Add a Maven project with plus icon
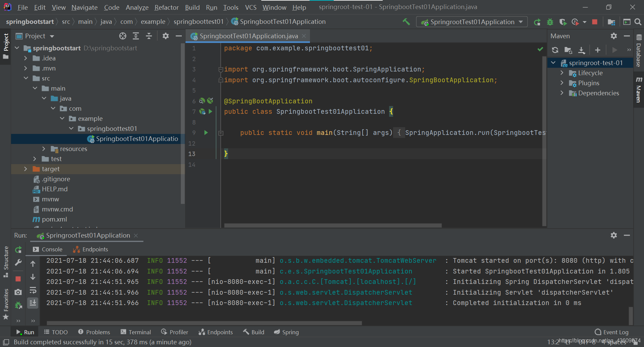Screen dimensions: 644x347 (597, 50)
